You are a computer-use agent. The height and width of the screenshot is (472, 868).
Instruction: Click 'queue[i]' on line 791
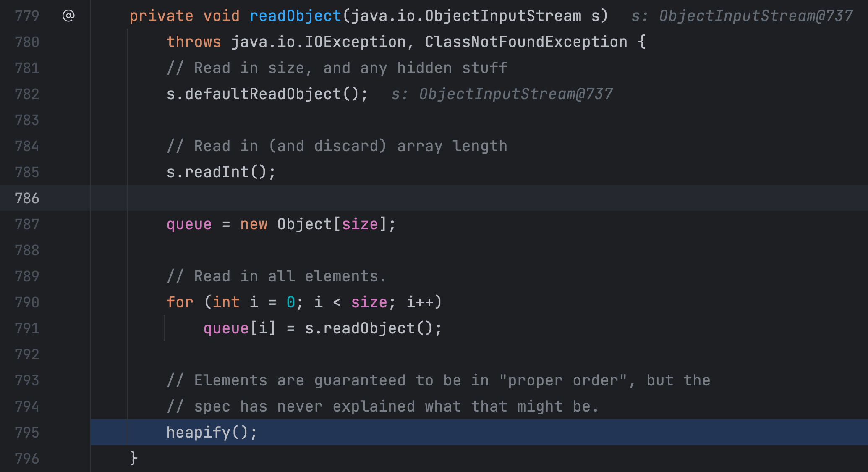pos(239,328)
